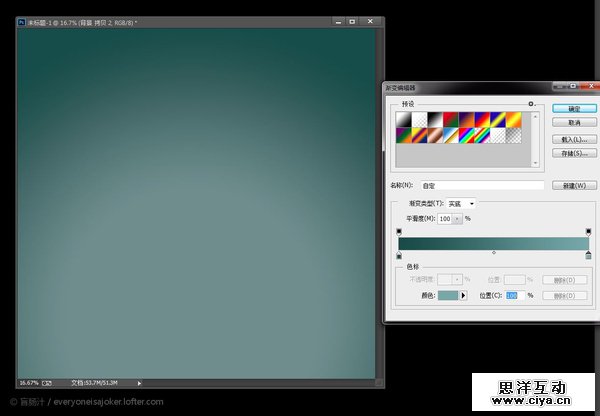
Task: Pick the blue-red-yellow gradient preset
Action: tap(482, 119)
